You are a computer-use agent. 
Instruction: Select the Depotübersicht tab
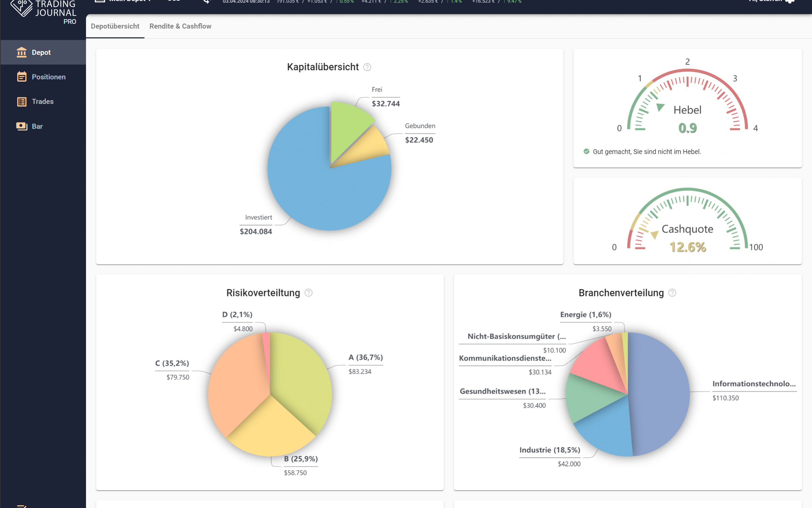115,26
